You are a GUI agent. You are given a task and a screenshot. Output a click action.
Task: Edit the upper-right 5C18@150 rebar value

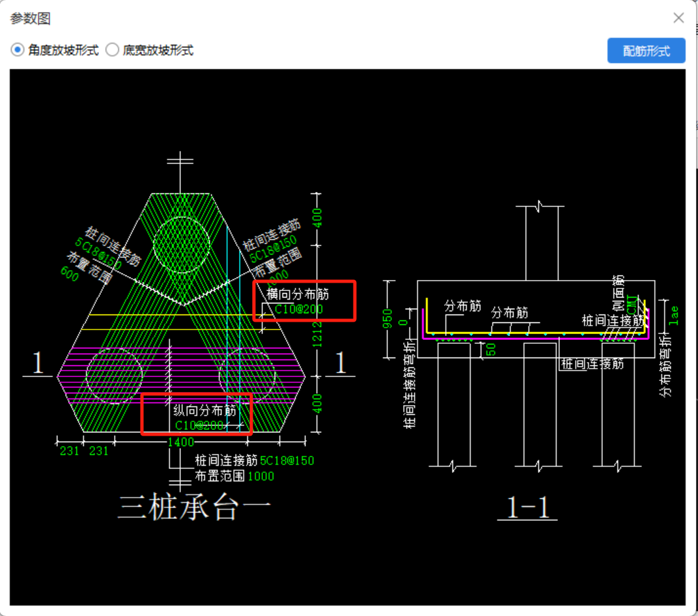tap(273, 249)
